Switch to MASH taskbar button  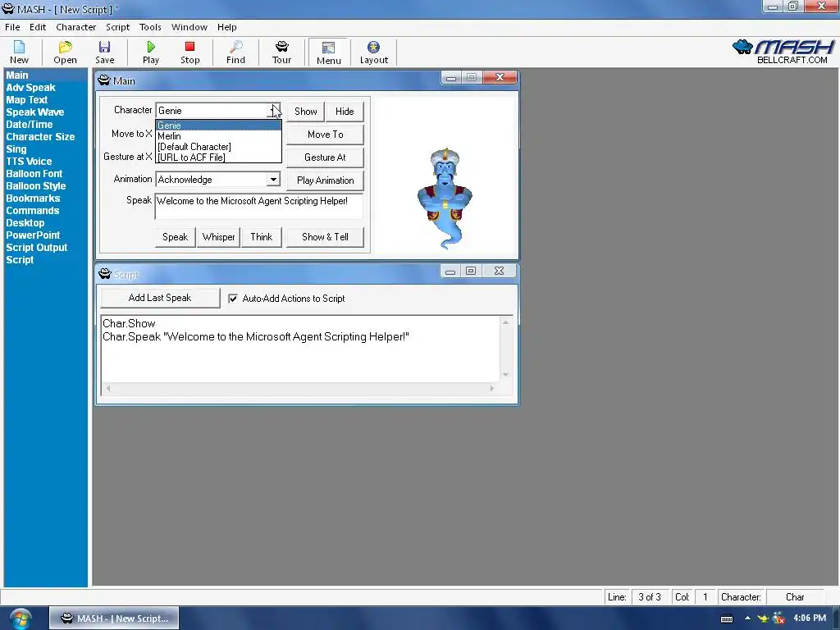click(114, 619)
